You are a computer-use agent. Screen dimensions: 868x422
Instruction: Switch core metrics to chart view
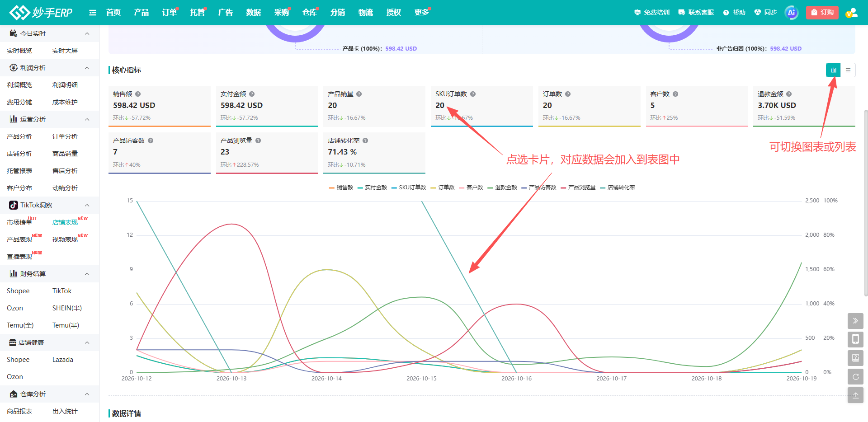[x=833, y=70]
